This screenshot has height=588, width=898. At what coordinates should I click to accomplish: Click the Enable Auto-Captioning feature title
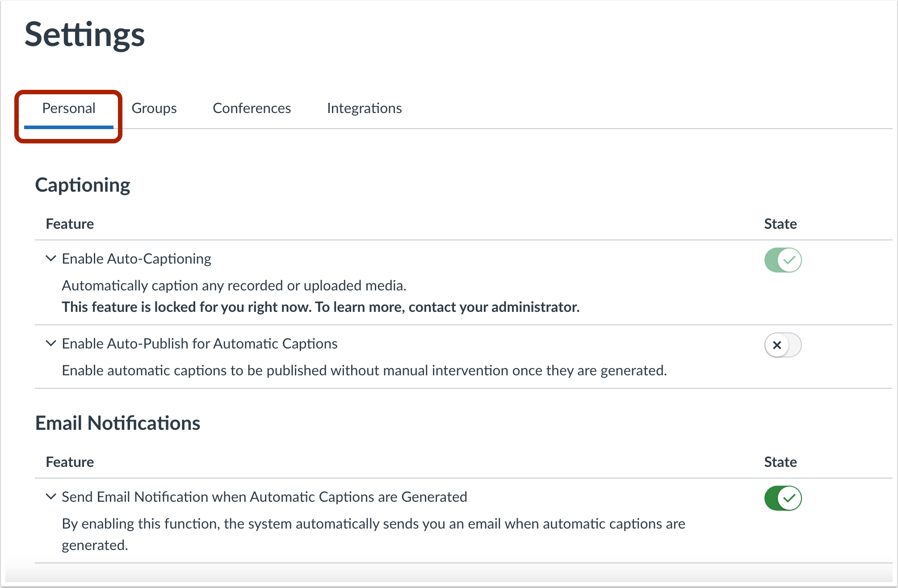[136, 259]
